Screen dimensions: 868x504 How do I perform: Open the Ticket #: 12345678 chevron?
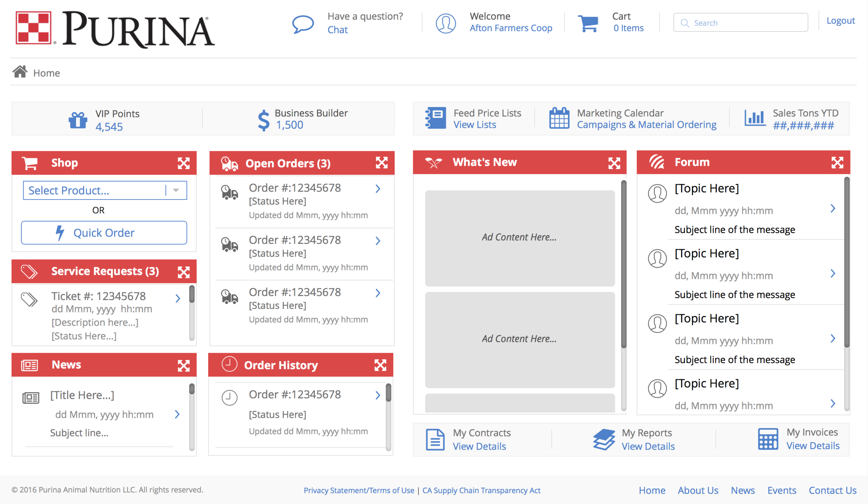tap(178, 298)
